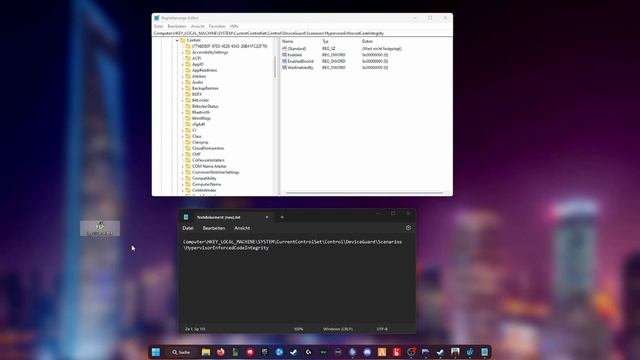Select the CloudDomainJoin registry key
Screen dimensions: 640x360
[x=208, y=148]
